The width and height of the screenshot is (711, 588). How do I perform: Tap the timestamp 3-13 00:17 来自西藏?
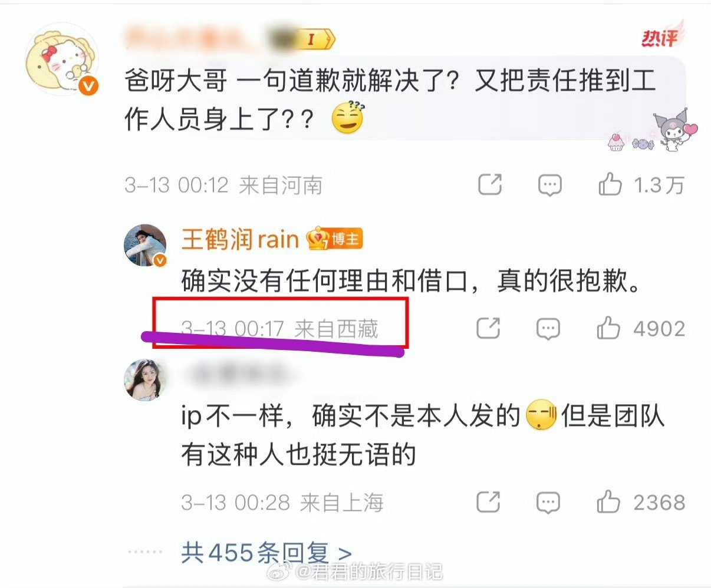click(x=279, y=329)
